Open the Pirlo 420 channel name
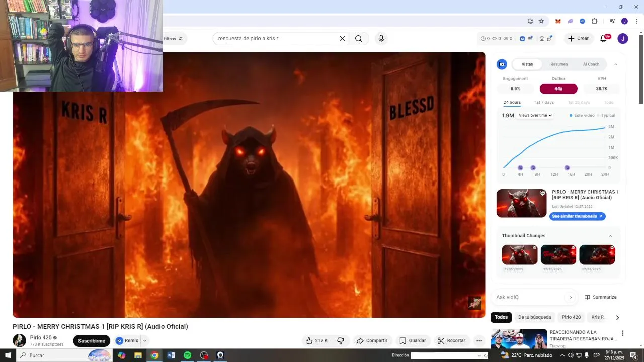Viewport: 644px width, 362px height. click(x=41, y=338)
